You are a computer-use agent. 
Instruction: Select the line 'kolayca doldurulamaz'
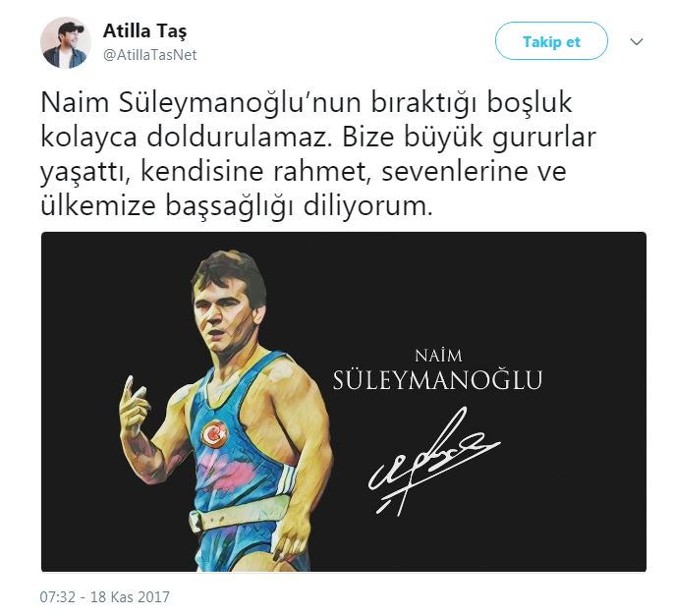tap(318, 138)
